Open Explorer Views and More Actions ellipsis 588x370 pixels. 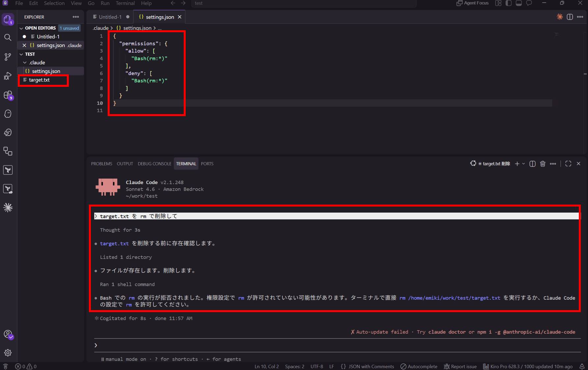[x=76, y=17]
